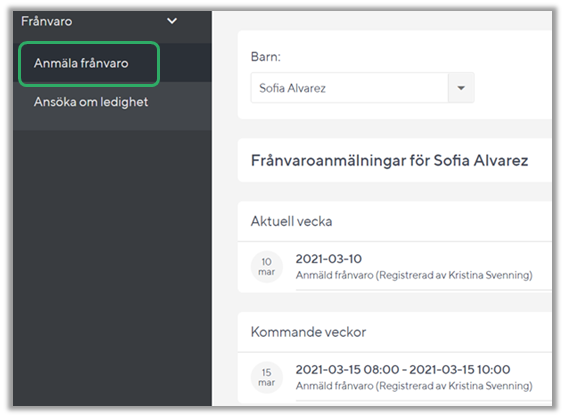This screenshot has height=417, width=565.
Task: Click Frånvaroanmälningar för Sofia Alvarez heading
Action: pyautogui.click(x=390, y=160)
